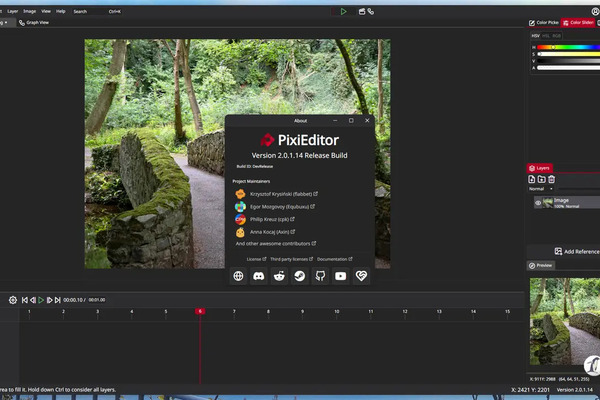Click 'Build ID: DevRelease' text
Screen dimensions: 600x400
(254, 167)
